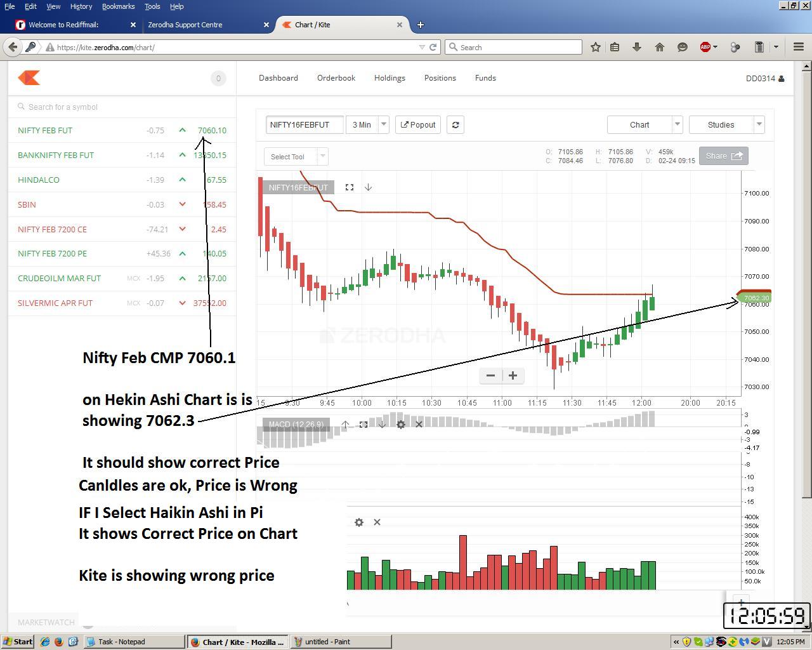812x650 pixels.
Task: Toggle fullscreen on the NIFTY16FEBFUT chart panel
Action: pos(350,187)
